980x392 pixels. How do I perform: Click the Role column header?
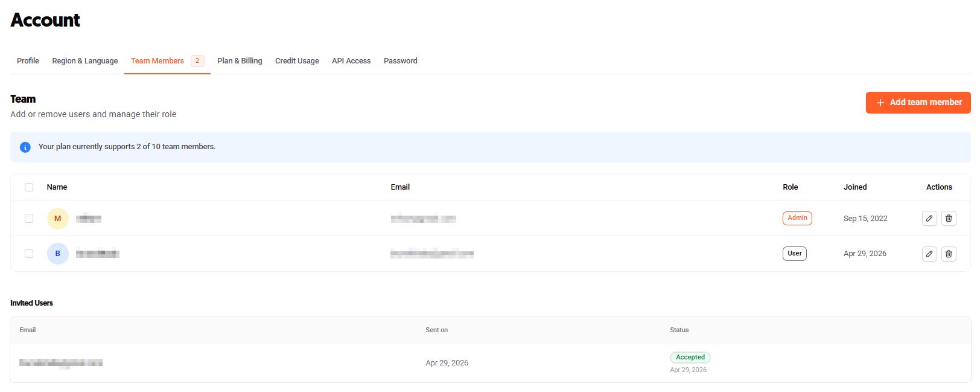point(791,187)
